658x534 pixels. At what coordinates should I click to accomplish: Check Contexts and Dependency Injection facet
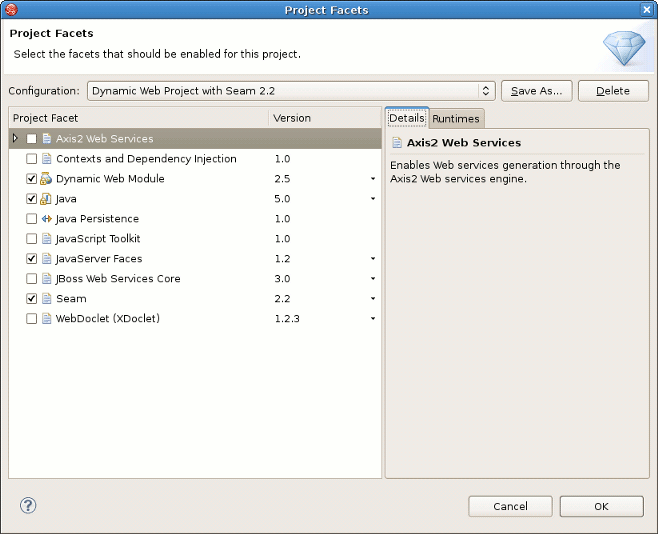tap(32, 159)
